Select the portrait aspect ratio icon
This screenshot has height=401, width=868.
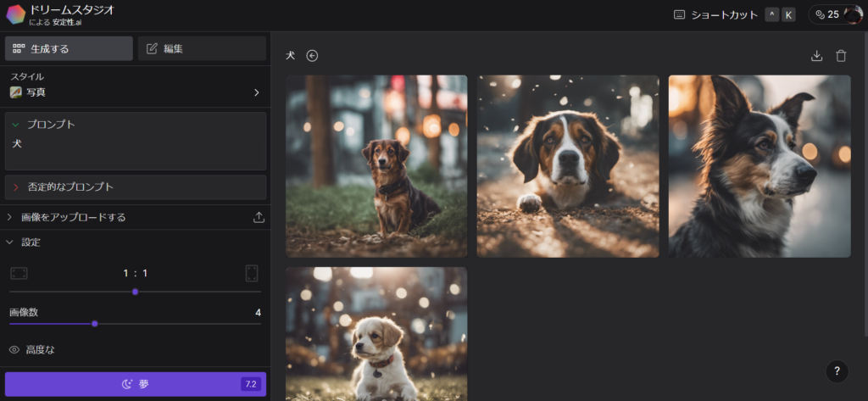coord(252,273)
